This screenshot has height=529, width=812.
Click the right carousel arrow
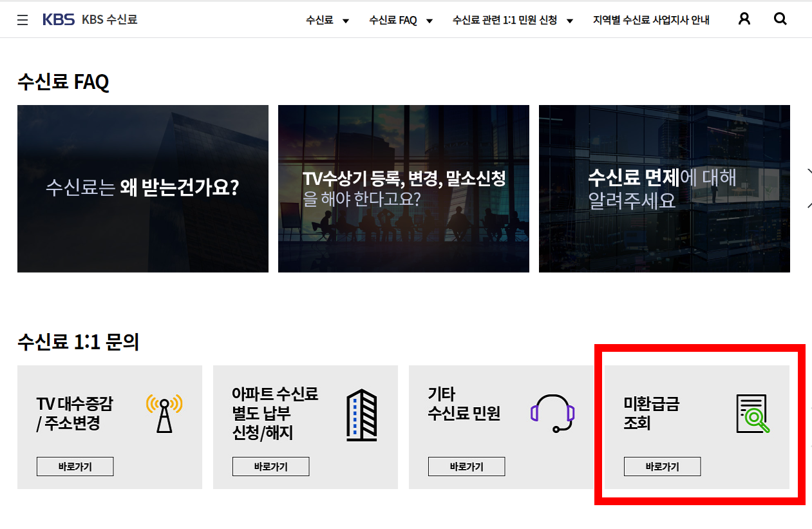click(809, 188)
